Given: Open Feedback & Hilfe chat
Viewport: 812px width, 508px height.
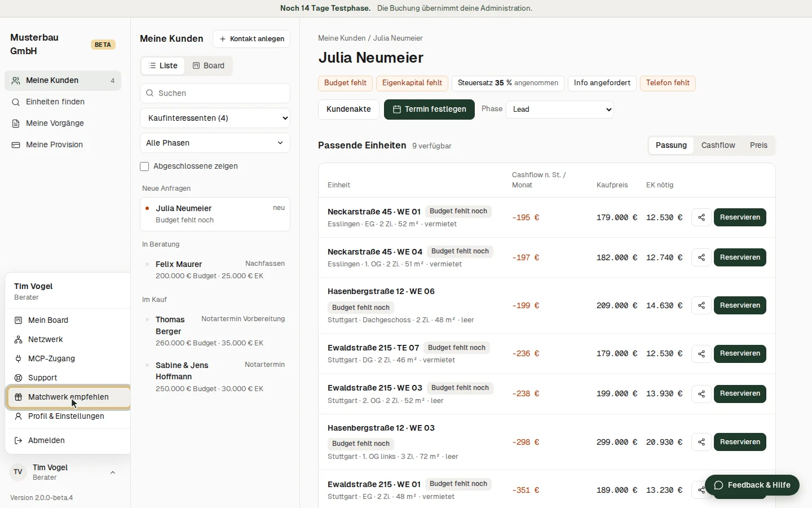Looking at the screenshot, I should coord(752,485).
